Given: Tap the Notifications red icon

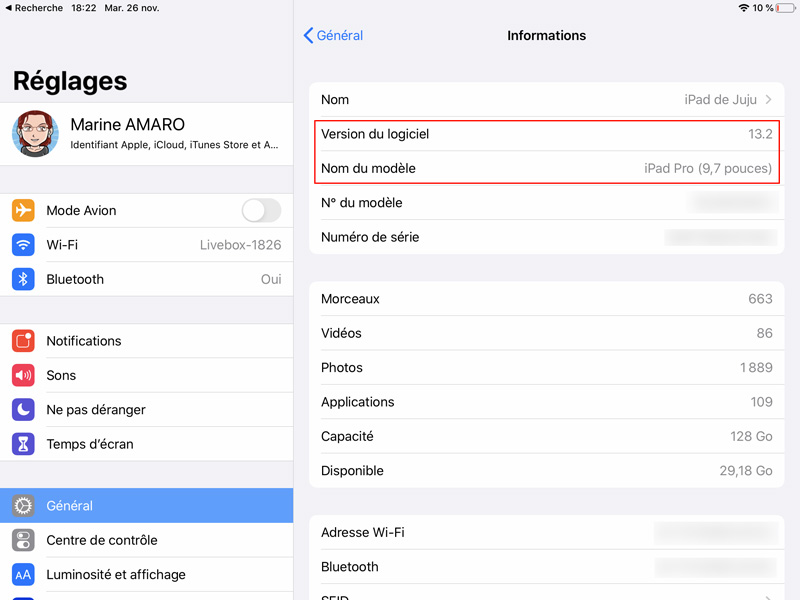Looking at the screenshot, I should coord(23,341).
